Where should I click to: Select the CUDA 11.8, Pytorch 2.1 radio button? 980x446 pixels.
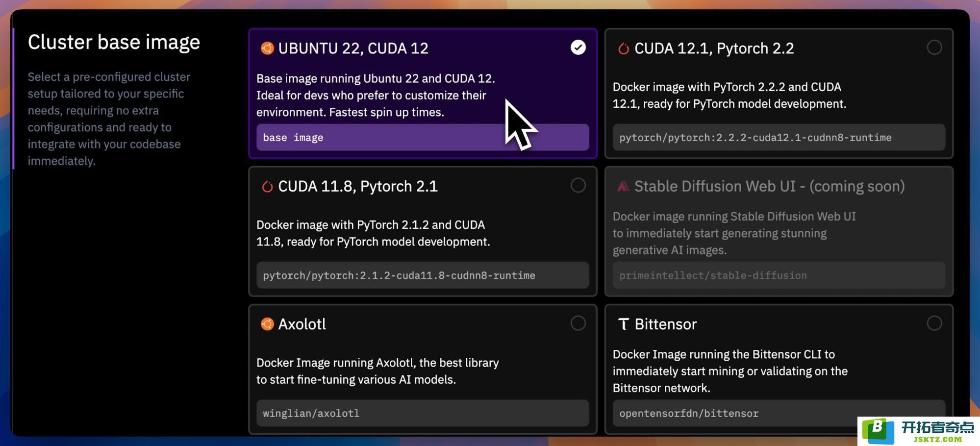coord(578,185)
